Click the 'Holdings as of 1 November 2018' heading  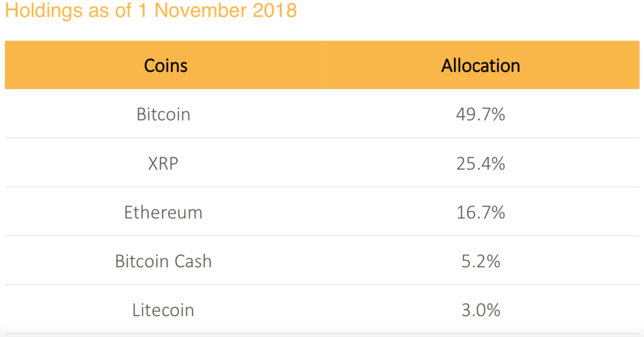point(151,10)
